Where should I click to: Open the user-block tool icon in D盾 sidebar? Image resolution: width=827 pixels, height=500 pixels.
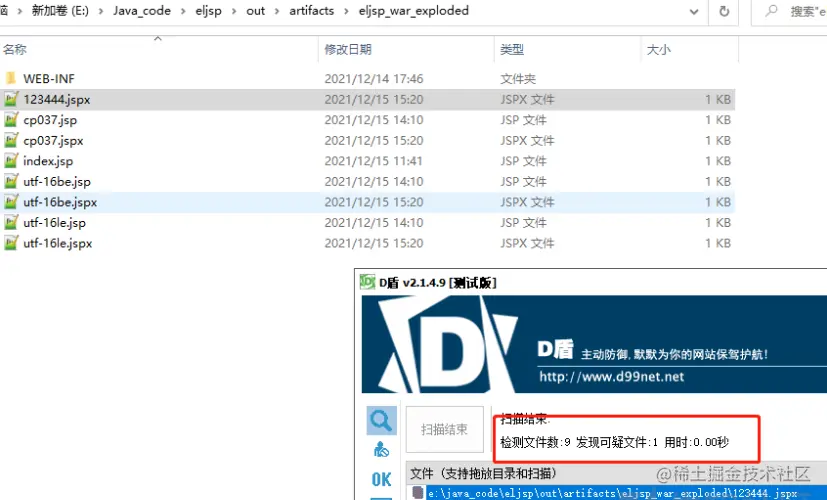point(381,450)
